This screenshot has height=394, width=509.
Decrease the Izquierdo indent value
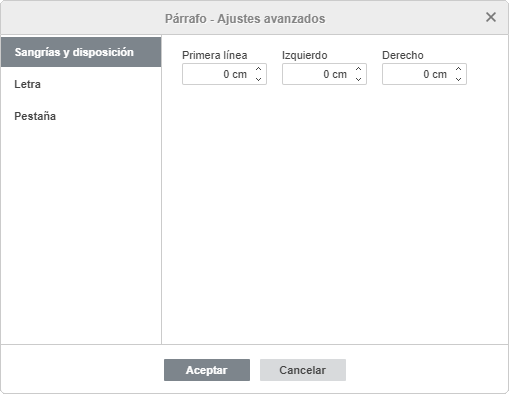click(x=358, y=79)
